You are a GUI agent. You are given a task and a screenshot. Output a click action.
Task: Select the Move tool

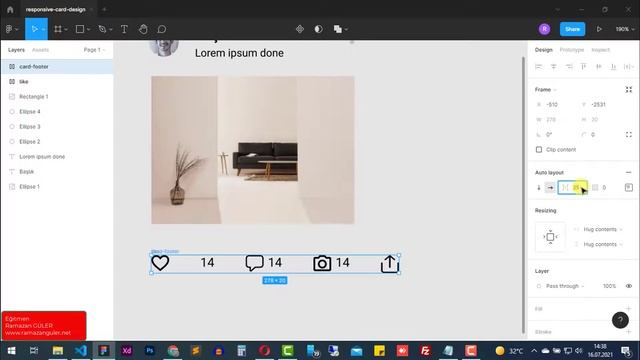tap(34, 29)
